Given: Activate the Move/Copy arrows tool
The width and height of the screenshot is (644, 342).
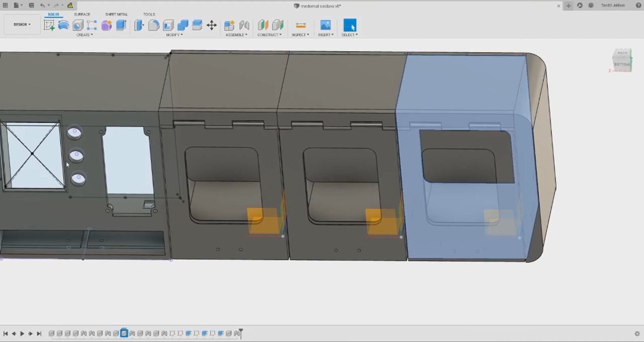Looking at the screenshot, I should [211, 25].
